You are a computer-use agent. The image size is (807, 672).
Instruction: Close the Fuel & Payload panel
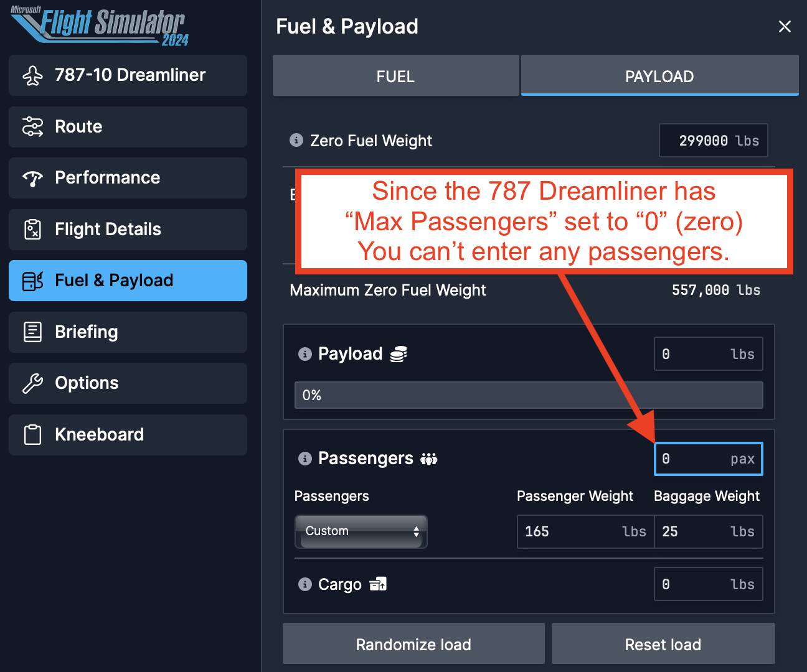coord(785,26)
